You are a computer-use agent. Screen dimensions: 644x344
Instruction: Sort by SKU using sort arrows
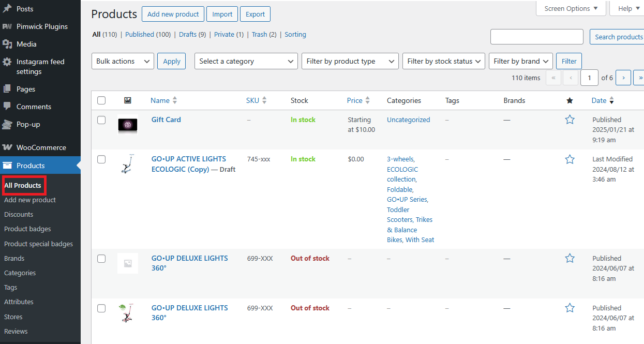264,100
